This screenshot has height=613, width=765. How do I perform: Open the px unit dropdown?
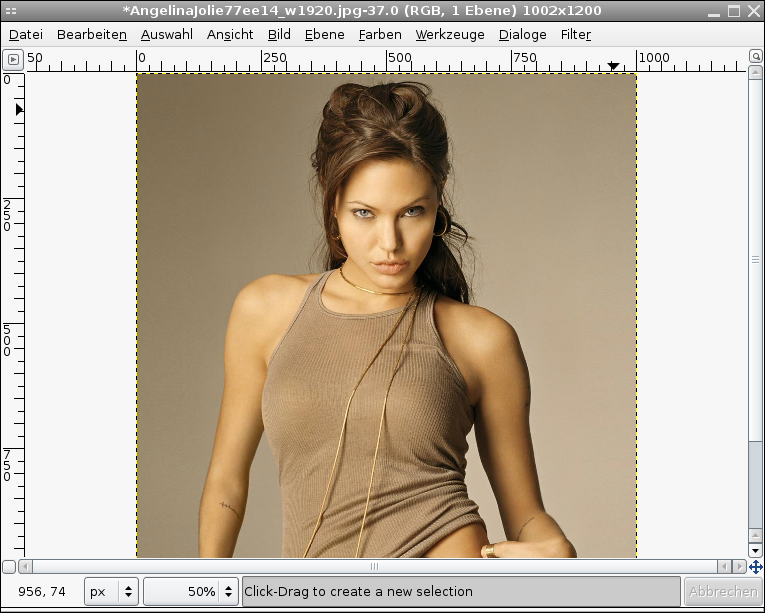tap(111, 591)
